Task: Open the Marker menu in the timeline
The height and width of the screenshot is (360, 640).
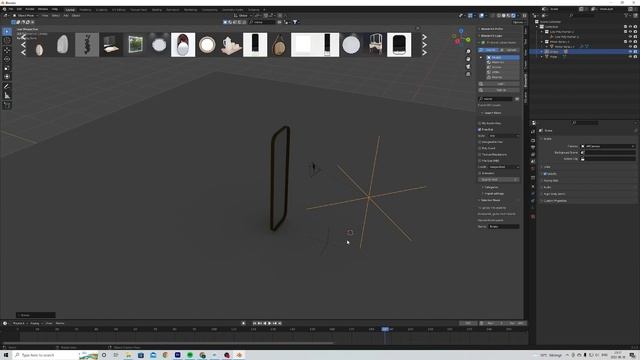Action: (x=60, y=323)
